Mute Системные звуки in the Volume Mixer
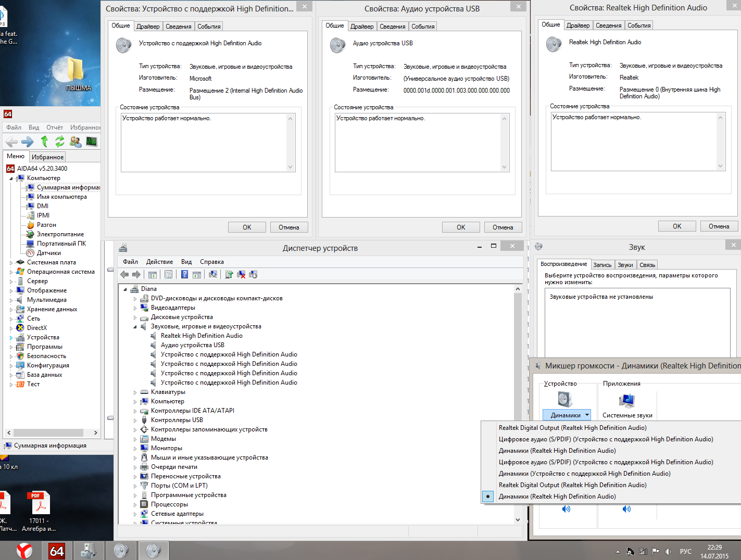This screenshot has width=741, height=560. pyautogui.click(x=626, y=509)
